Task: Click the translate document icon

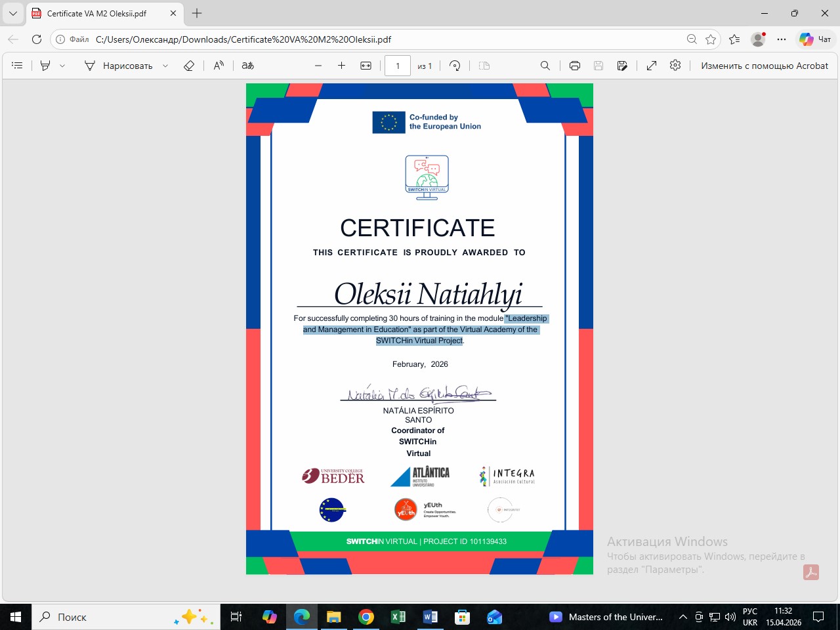Action: click(247, 66)
